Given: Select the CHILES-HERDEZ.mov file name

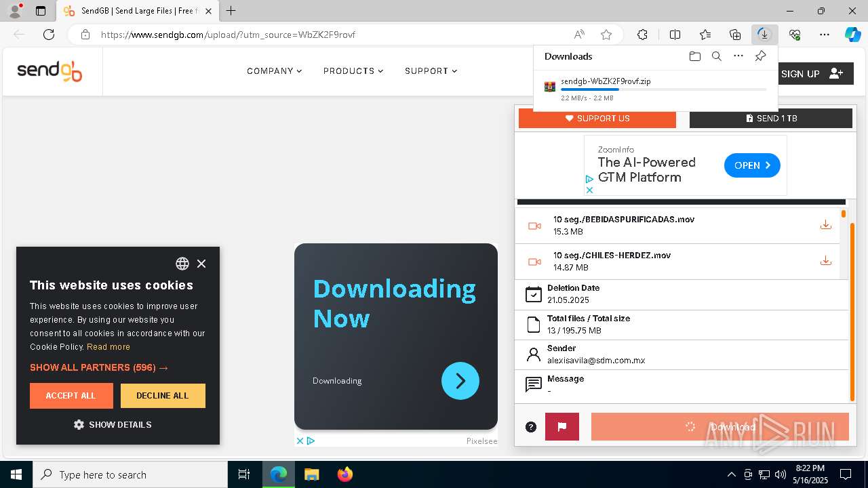Looking at the screenshot, I should [612, 256].
